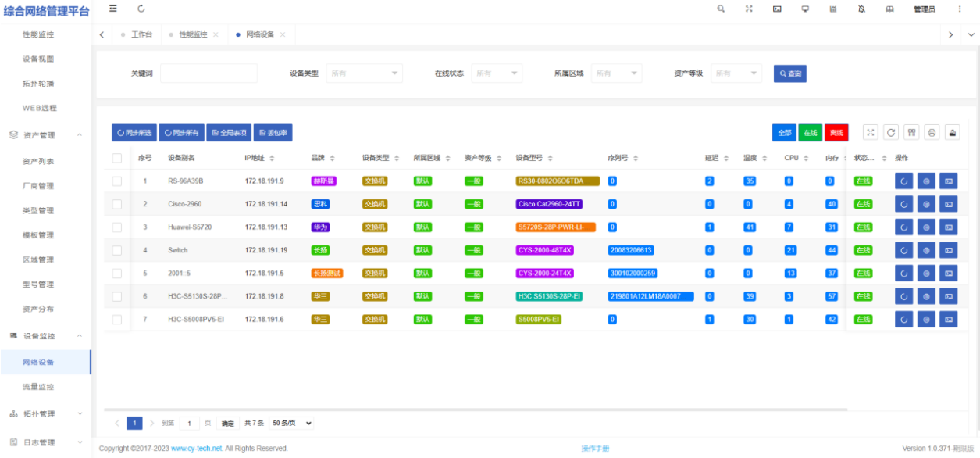Open the terminal console icon in header
980x458 pixels.
[777, 9]
